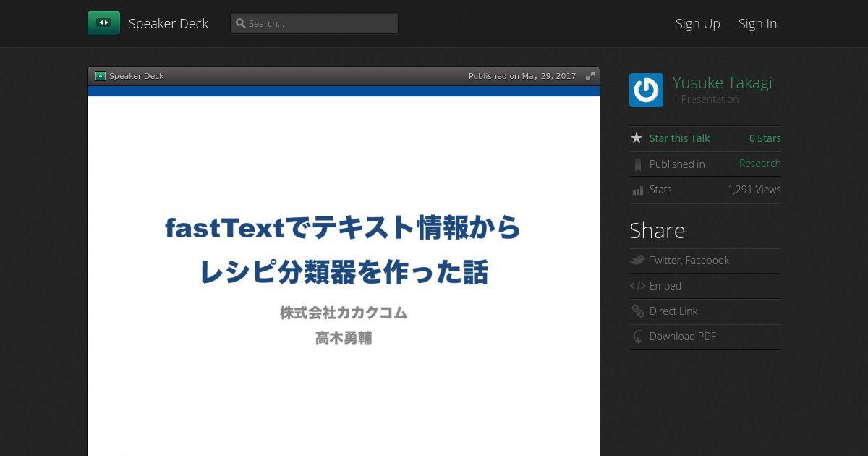Viewport: 868px width, 456px height.
Task: Open the Sign Up page
Action: tap(697, 23)
